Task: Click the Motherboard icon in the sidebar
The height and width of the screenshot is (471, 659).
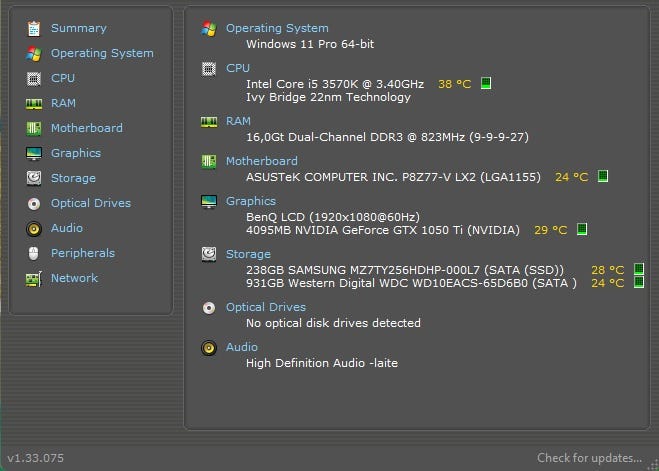Action: click(x=34, y=128)
